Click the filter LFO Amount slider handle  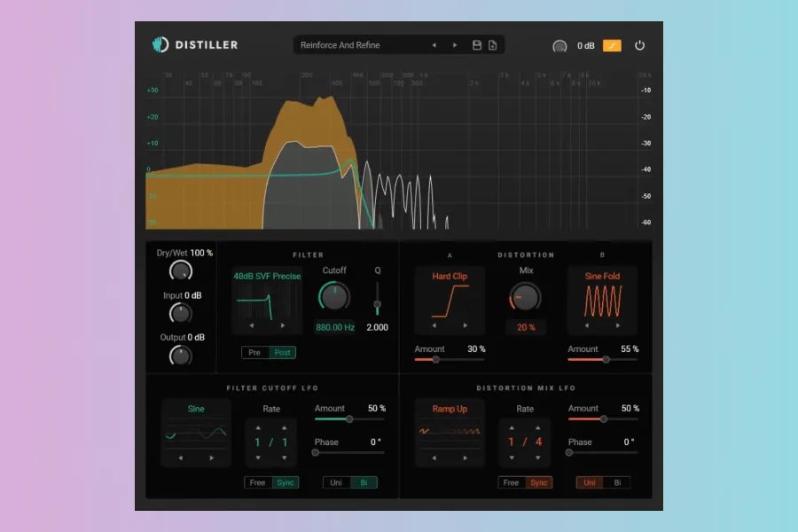[349, 419]
